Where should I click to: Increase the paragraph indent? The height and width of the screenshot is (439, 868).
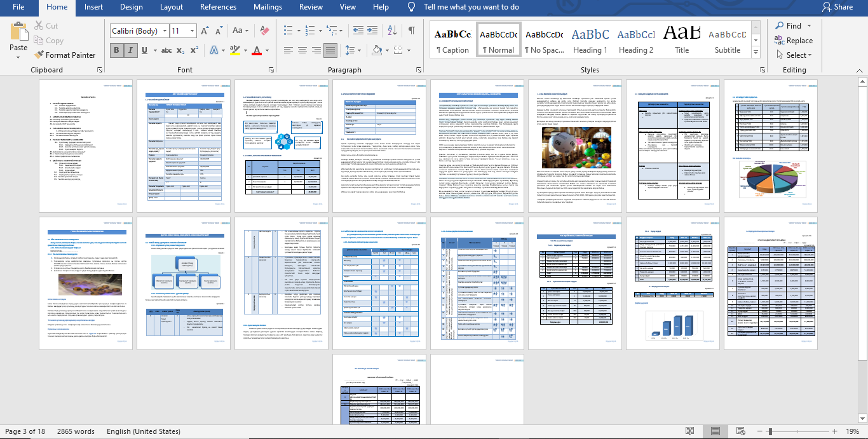click(x=372, y=30)
